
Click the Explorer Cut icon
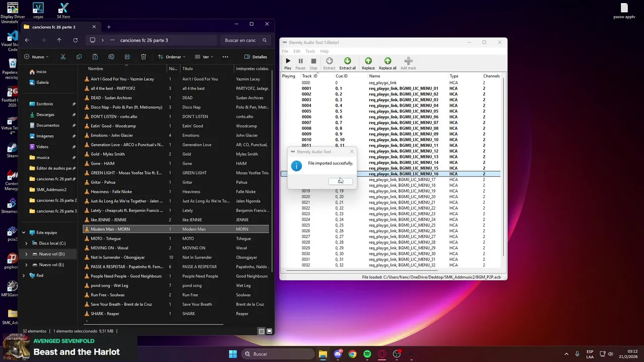click(x=63, y=57)
